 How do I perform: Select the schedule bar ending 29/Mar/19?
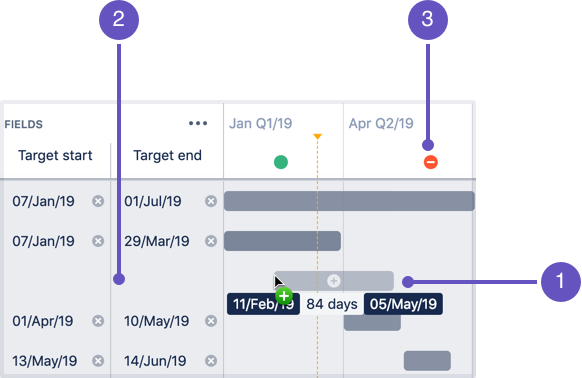point(282,241)
